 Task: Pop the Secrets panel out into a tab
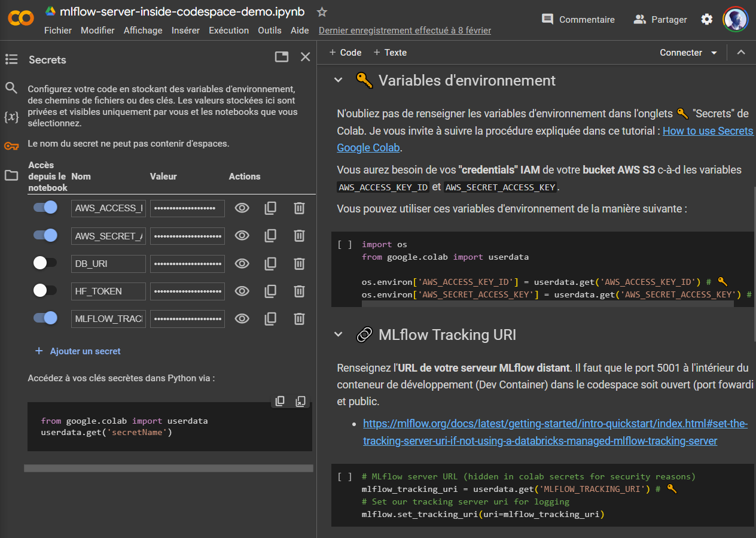[x=281, y=57]
